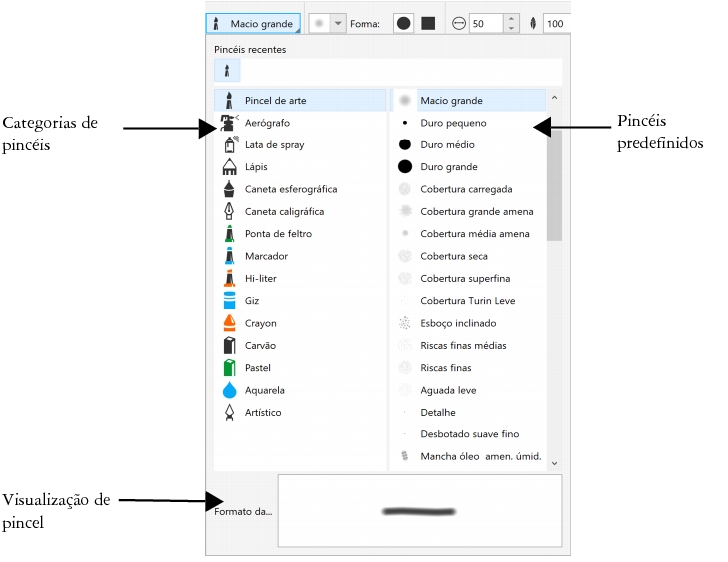
Task: Select the Caneta caligráfica icon
Action: 229,211
